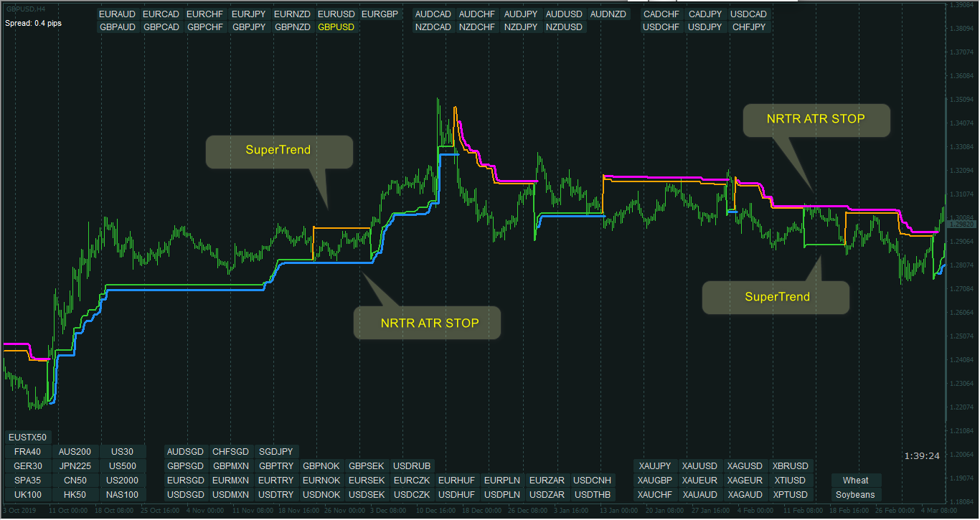This screenshot has height=520, width=980.
Task: Open XBRUSD Brent oil chart
Action: click(791, 466)
